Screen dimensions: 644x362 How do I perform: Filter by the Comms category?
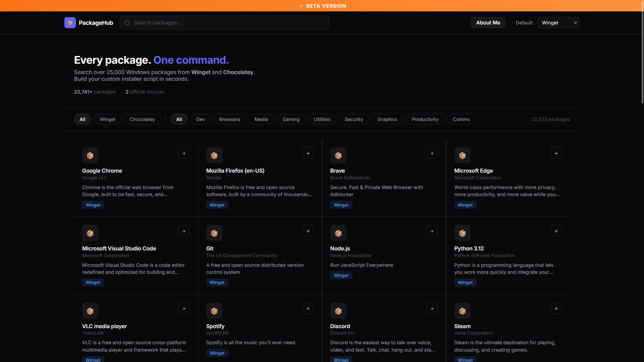461,119
